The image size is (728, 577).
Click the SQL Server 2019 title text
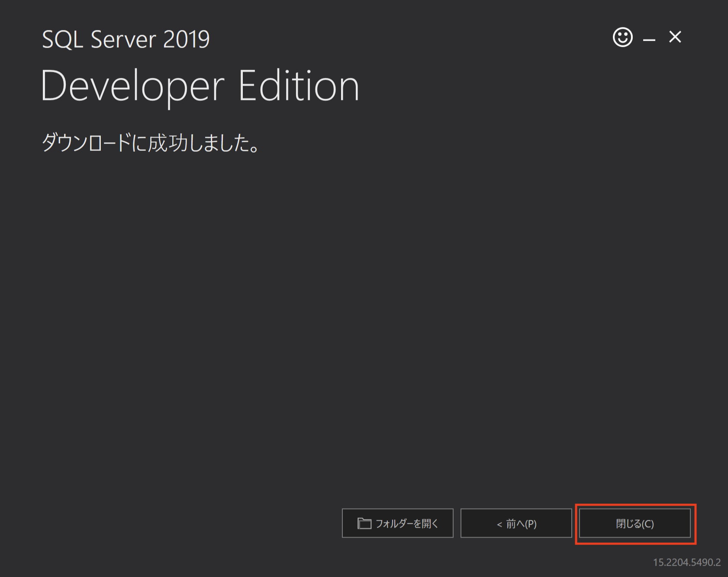click(x=126, y=39)
